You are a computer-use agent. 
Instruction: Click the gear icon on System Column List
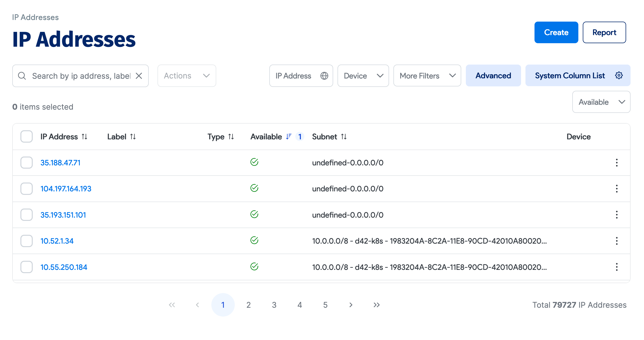(619, 75)
